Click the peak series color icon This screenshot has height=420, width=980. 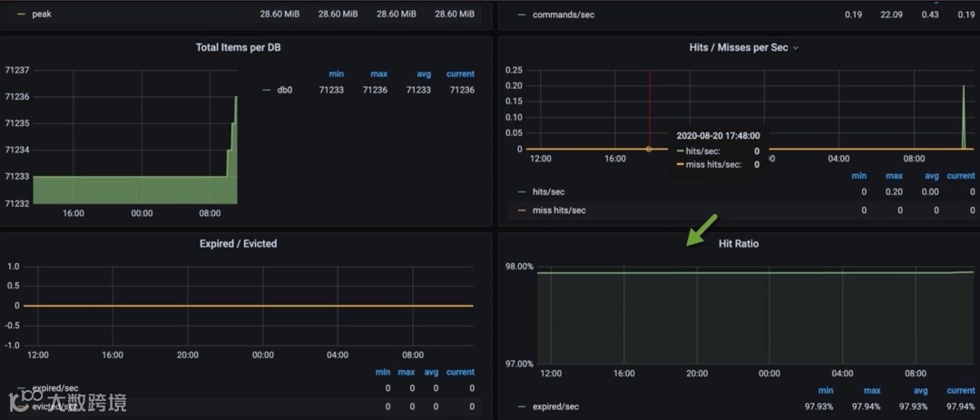click(21, 14)
